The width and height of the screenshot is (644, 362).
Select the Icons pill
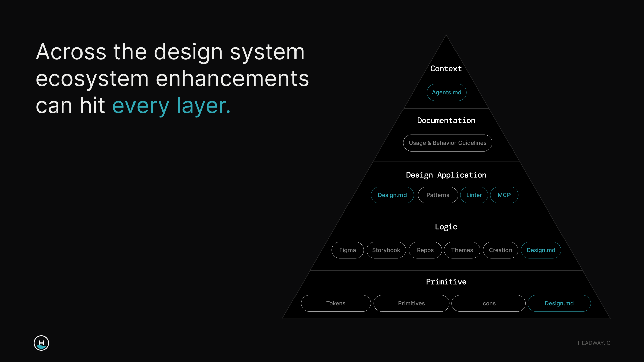488,303
